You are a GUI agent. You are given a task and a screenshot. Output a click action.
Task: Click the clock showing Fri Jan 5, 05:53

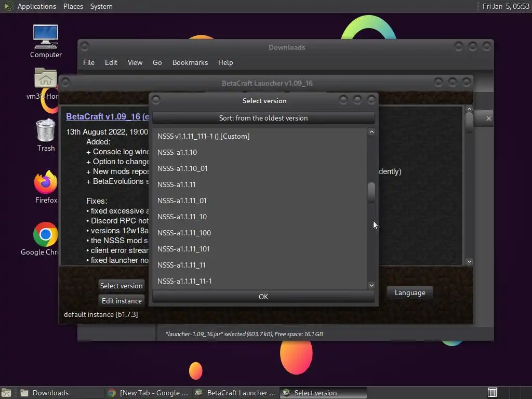point(506,6)
